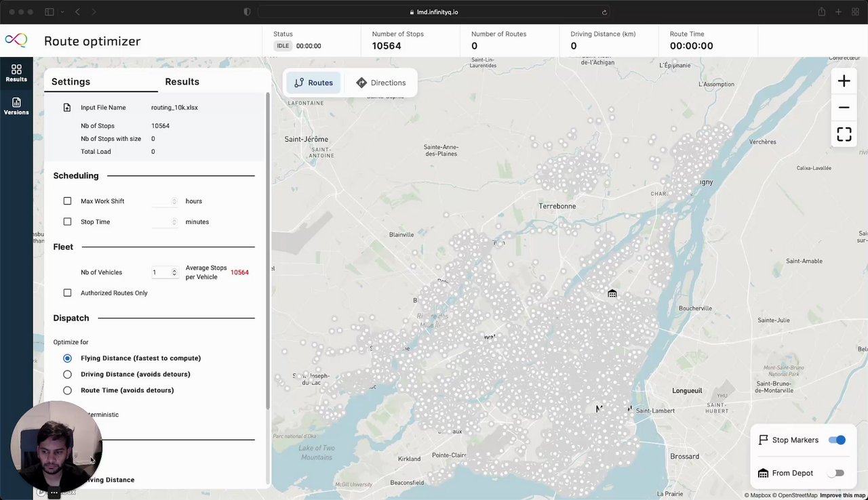
Task: Open the webcam bubble three-dot menu
Action: pos(55,493)
